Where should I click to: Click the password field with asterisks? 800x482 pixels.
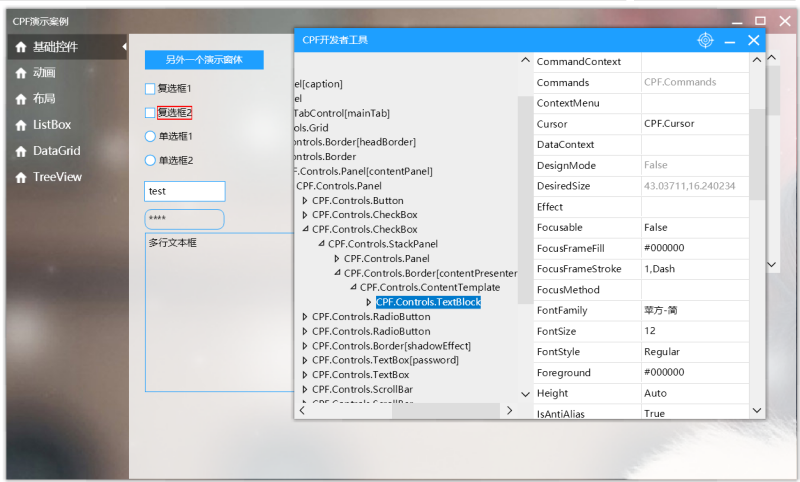coord(185,219)
